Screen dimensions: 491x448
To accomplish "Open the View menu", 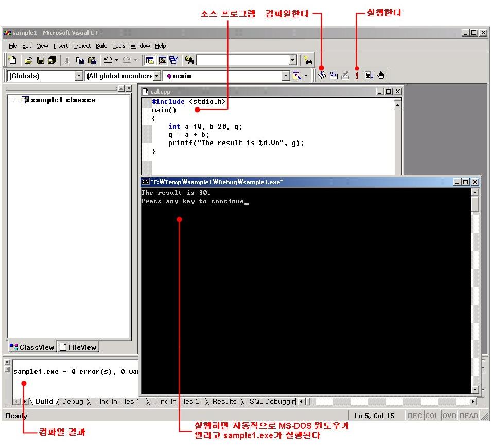I will (x=42, y=46).
